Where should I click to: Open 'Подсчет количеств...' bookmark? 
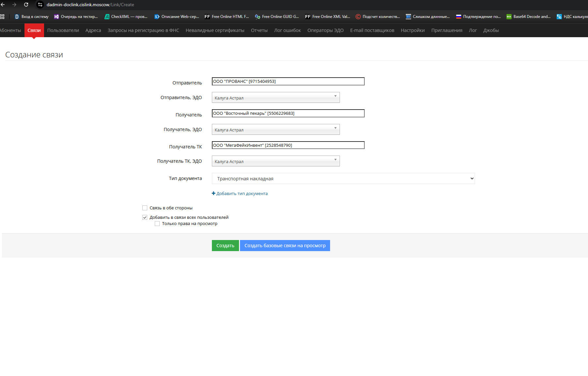378,17
